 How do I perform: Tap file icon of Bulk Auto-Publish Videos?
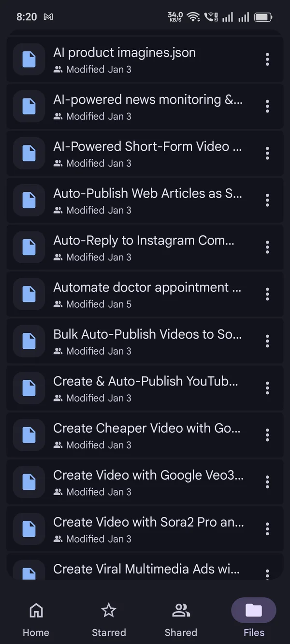click(29, 341)
